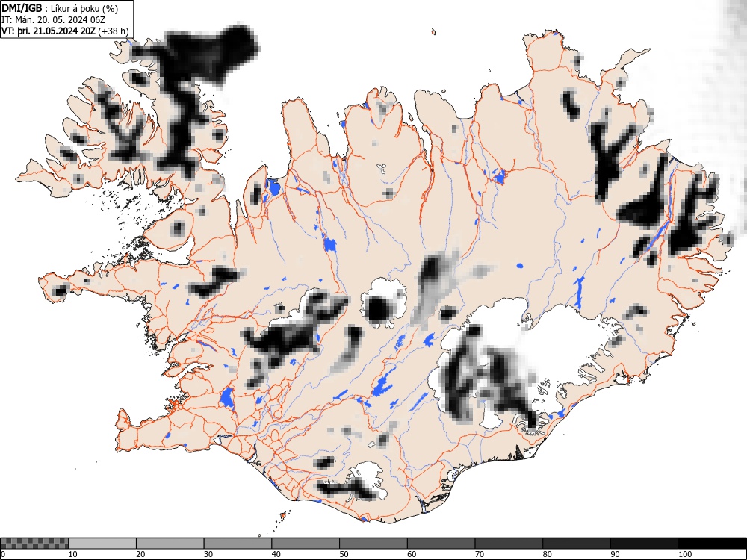Select the 10–20% light gray legend swatch
Image resolution: width=747 pixels, height=560 pixels.
(x=102, y=544)
